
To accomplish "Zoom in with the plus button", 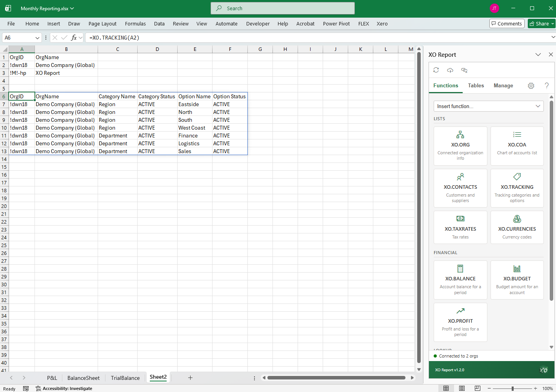I will click(536, 388).
